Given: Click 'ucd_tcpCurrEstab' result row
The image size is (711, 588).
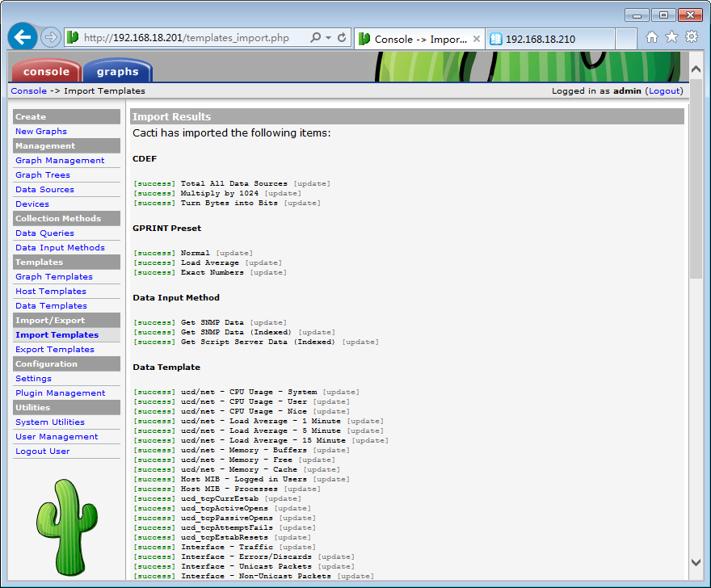Looking at the screenshot, I should 217,498.
